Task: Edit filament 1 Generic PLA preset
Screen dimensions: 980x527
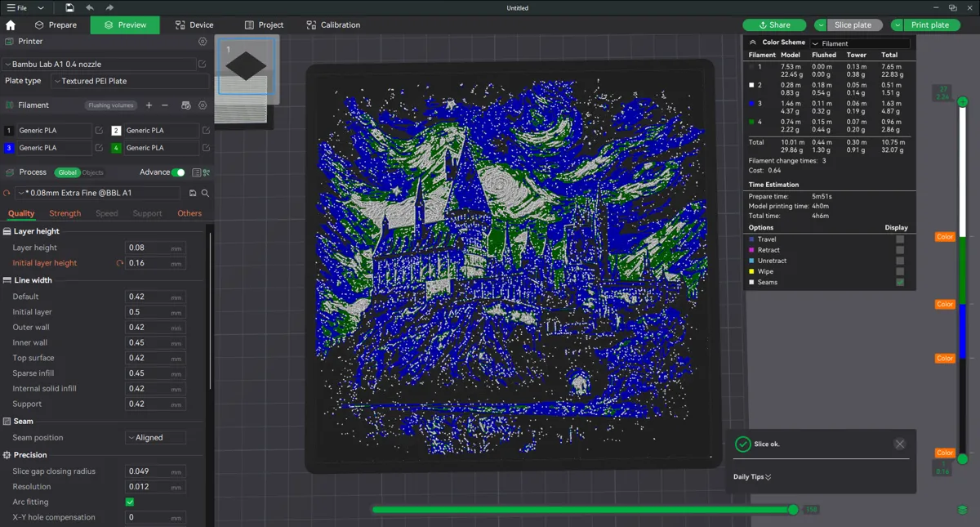Action: pos(99,131)
